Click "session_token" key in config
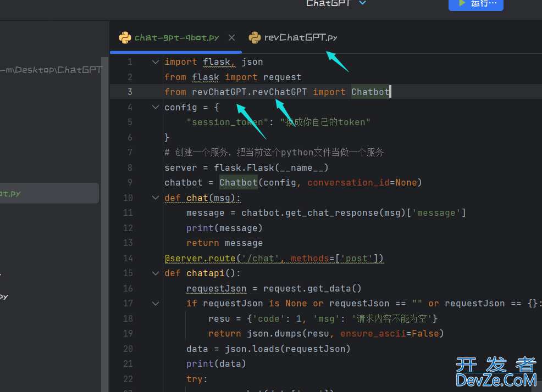Image resolution: width=542 pixels, height=392 pixels. click(x=228, y=122)
